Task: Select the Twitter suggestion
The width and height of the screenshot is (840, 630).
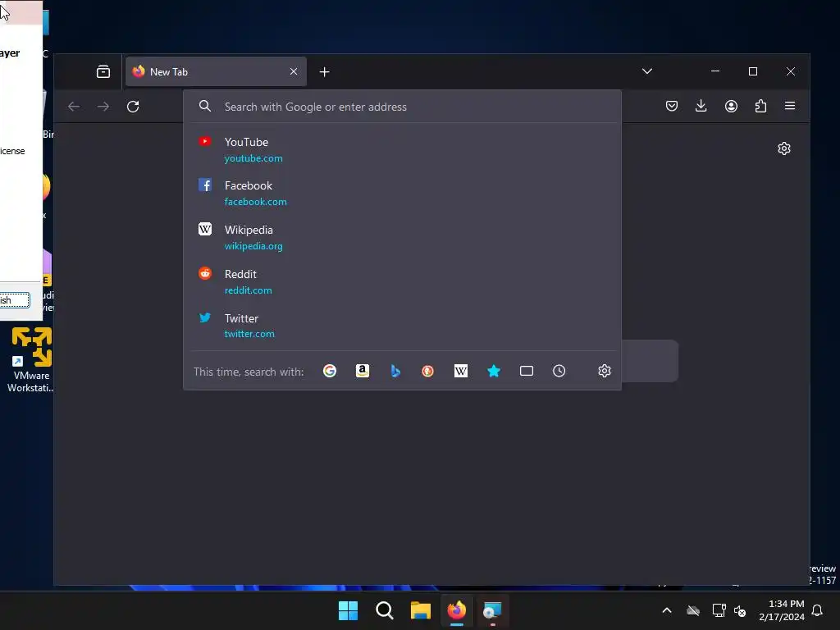Action: click(x=402, y=325)
